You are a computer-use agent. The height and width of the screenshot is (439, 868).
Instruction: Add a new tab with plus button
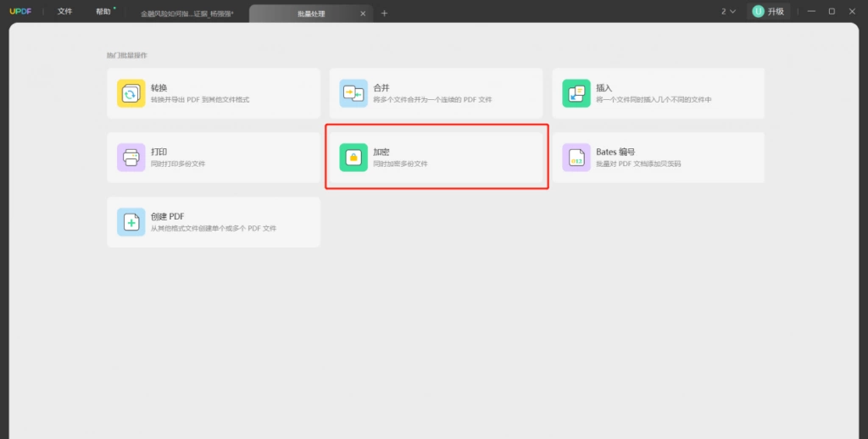click(384, 14)
